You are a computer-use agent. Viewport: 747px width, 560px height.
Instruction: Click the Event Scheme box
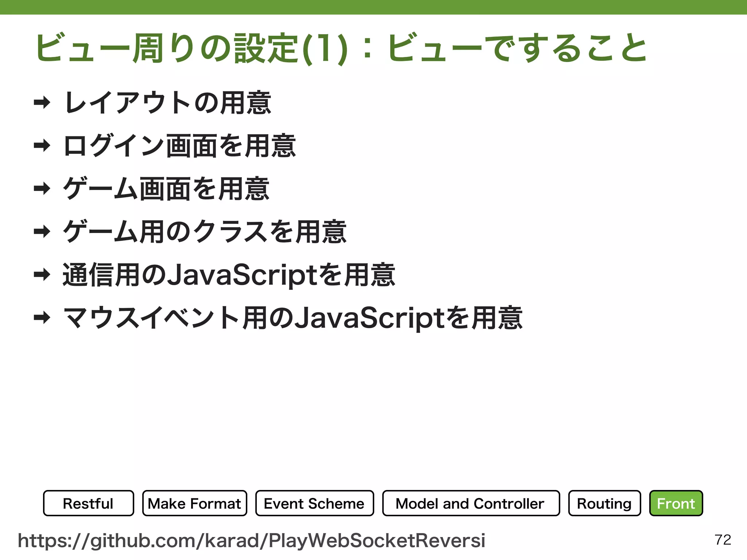coord(314,503)
